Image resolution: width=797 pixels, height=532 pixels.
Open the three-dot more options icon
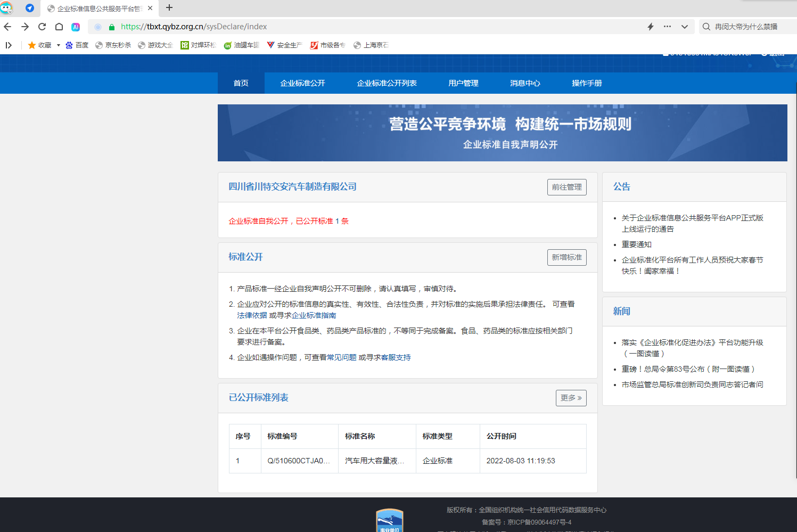click(667, 27)
